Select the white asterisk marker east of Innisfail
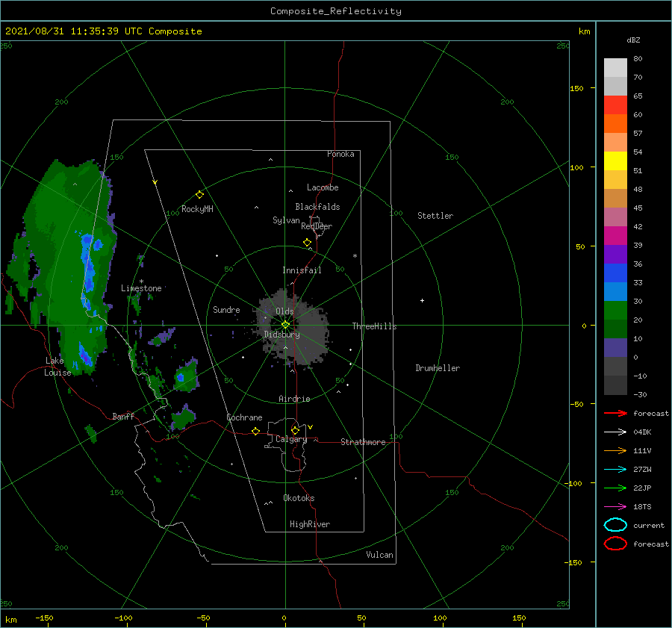Viewport: 672px width, 628px height. click(x=355, y=256)
